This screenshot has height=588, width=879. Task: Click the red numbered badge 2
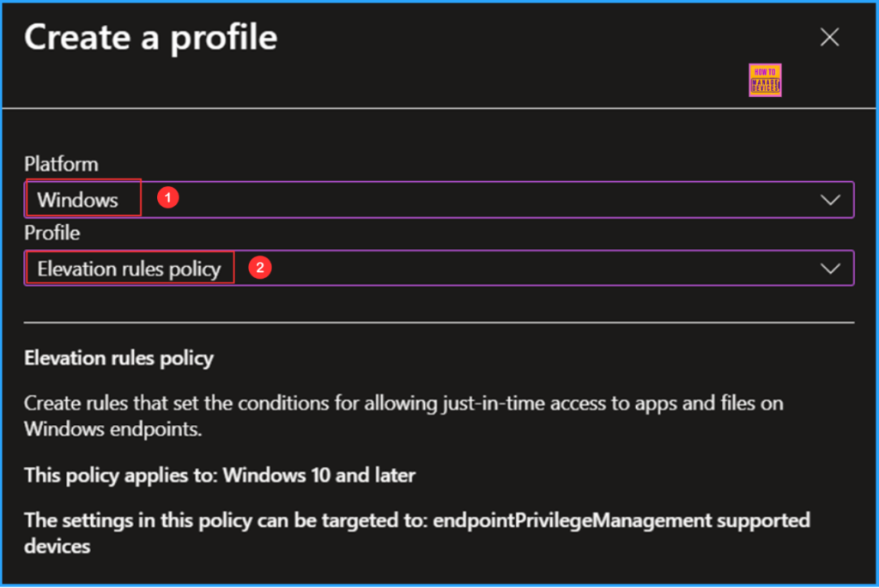pos(258,267)
